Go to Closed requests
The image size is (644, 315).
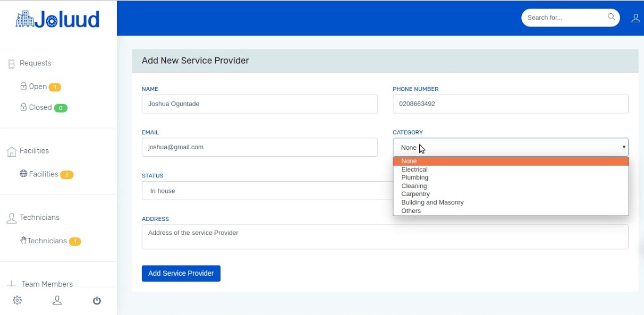pos(40,107)
